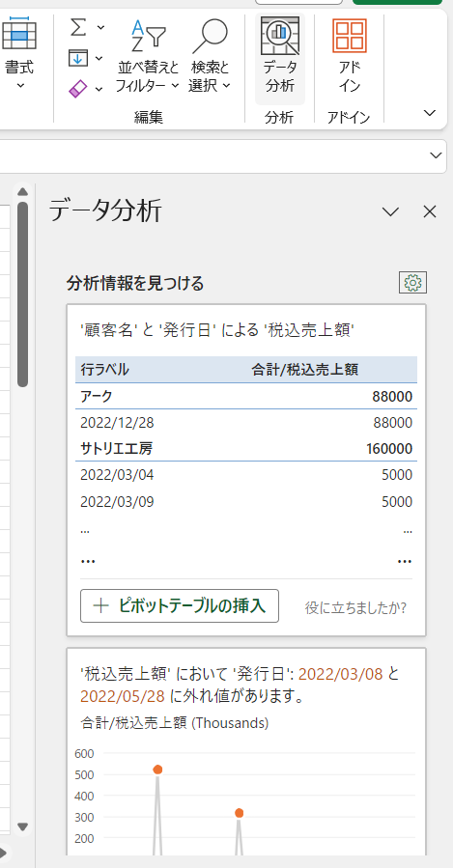The width and height of the screenshot is (453, 868).
Task: Select the サトリエ工房 row label
Action: (x=116, y=448)
